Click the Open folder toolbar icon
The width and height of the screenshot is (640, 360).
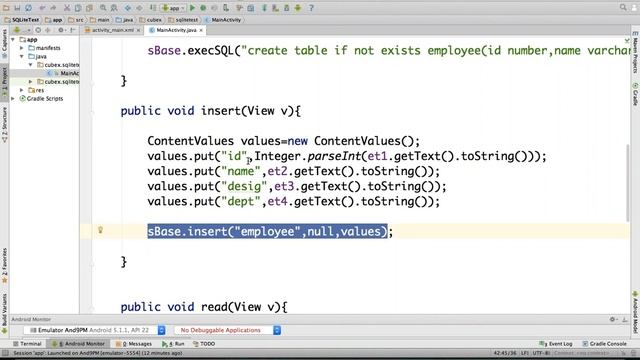coord(6,8)
